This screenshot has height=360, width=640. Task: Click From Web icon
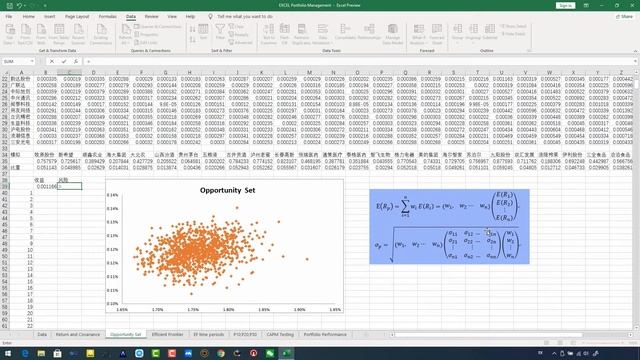[x=41, y=34]
